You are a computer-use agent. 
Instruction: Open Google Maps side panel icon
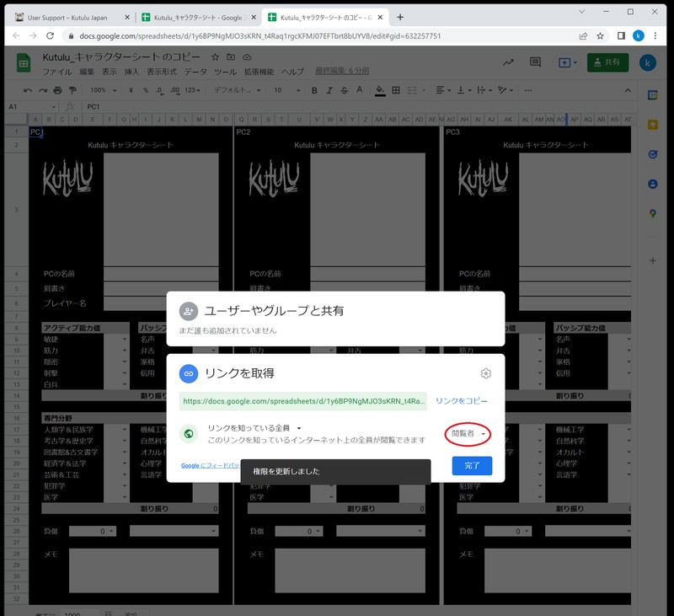pyautogui.click(x=652, y=214)
